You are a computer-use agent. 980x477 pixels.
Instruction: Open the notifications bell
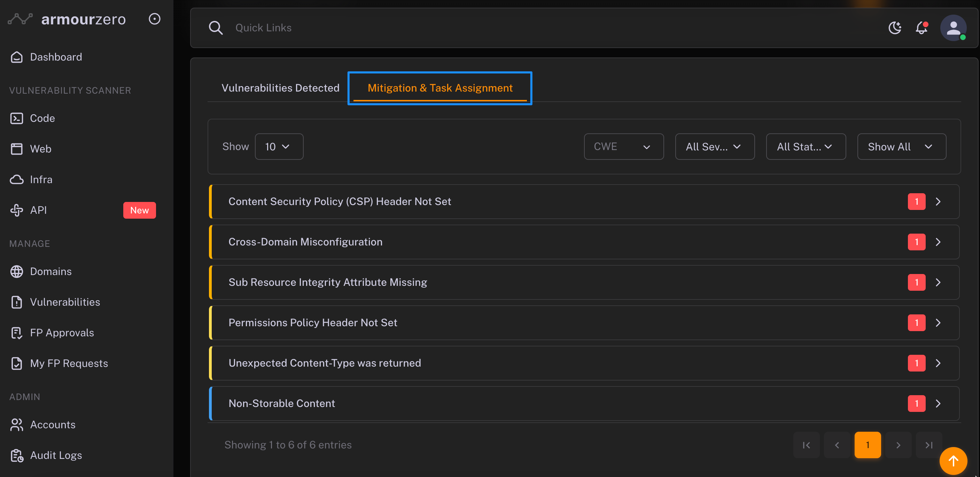coord(921,28)
